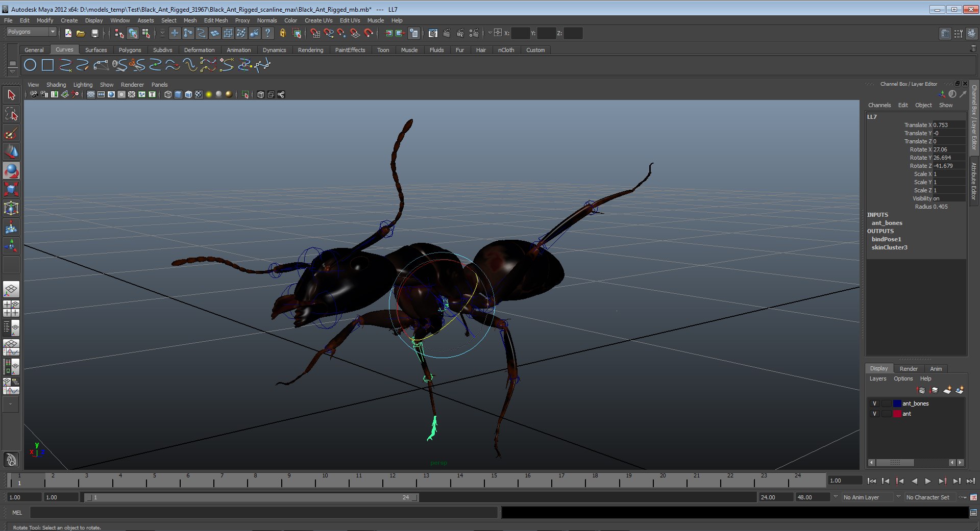Image resolution: width=980 pixels, height=531 pixels.
Task: Click the wireframe cube viewport icon
Action: [x=167, y=94]
